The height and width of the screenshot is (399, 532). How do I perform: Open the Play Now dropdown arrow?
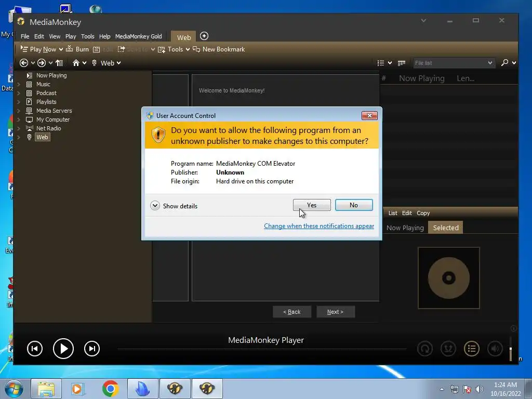tap(61, 49)
